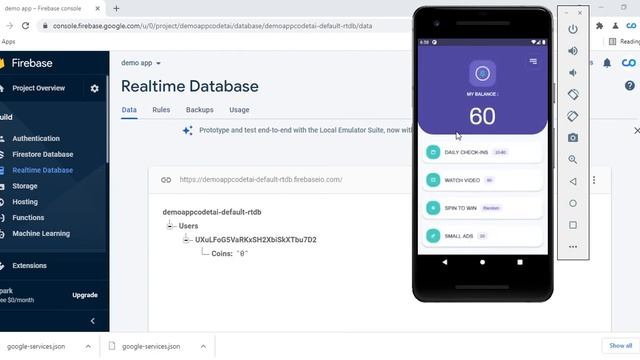The height and width of the screenshot is (360, 640).
Task: Open the demo app project dropdown
Action: pyautogui.click(x=140, y=63)
